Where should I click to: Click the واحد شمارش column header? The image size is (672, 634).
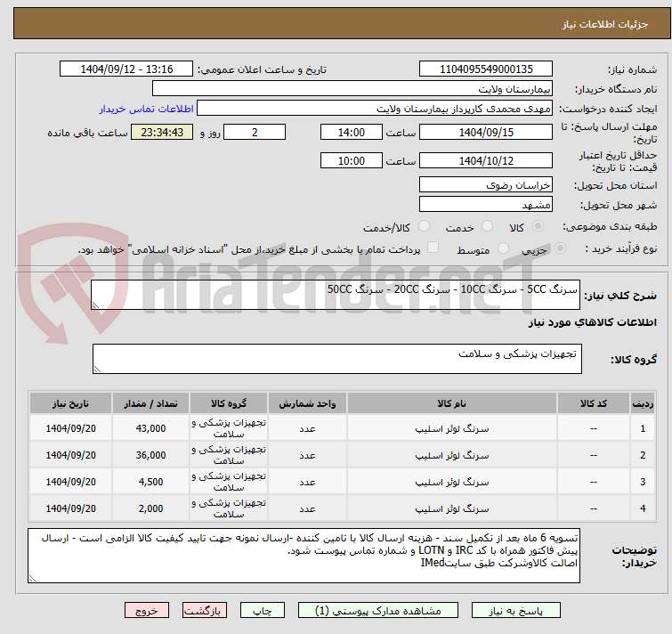307,403
